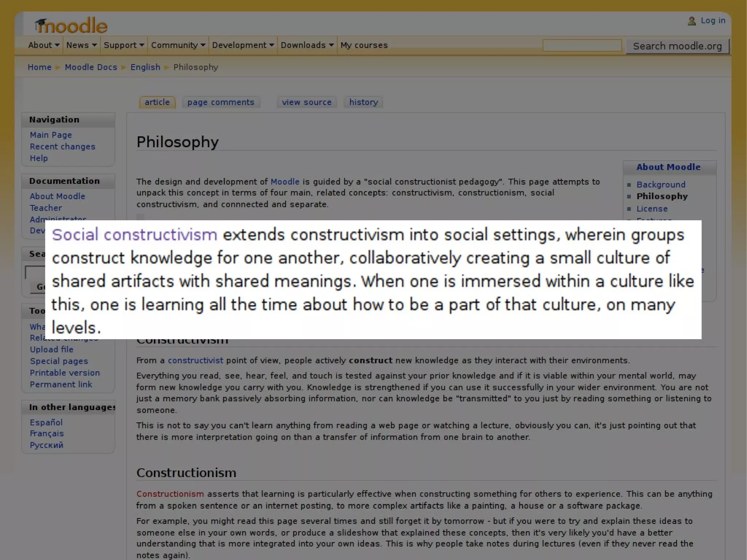Open the Teacher documentation link
The height and width of the screenshot is (560, 747).
point(46,208)
